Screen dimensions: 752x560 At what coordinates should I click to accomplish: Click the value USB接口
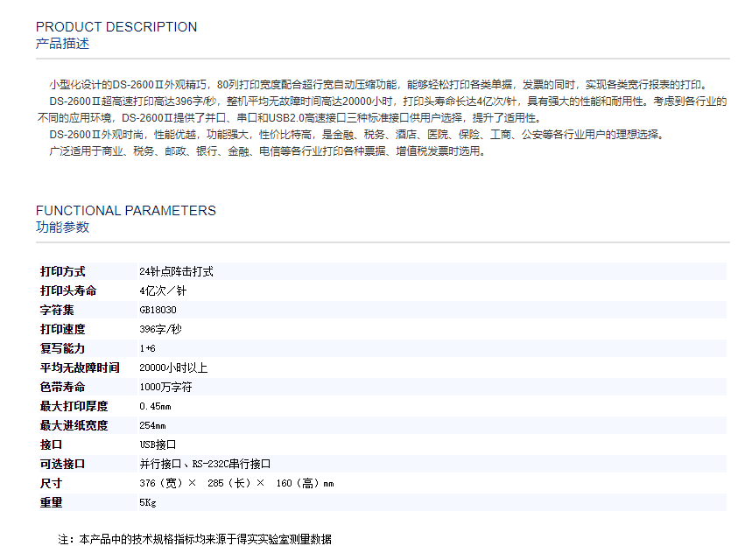[x=158, y=444]
